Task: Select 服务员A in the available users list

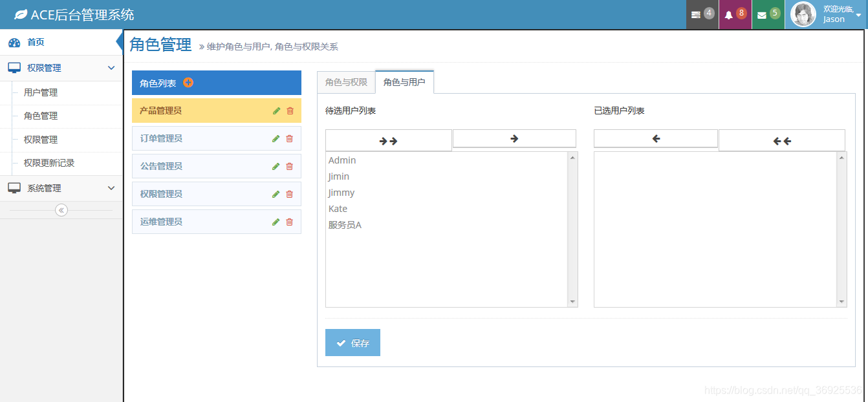Action: point(446,225)
